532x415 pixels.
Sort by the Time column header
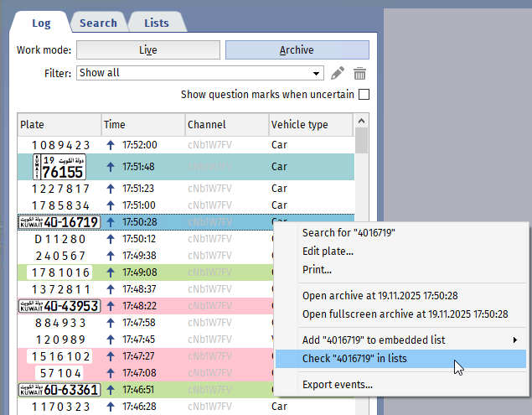click(x=142, y=125)
